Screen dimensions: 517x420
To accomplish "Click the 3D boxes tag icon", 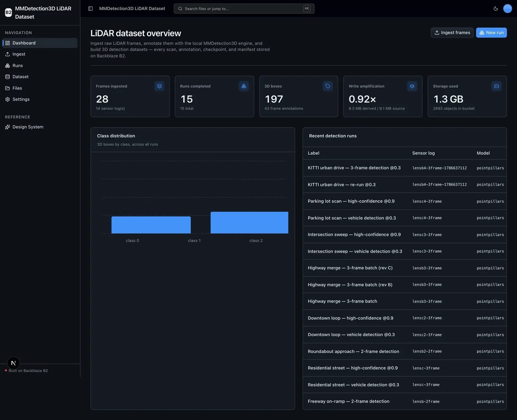I will point(328,86).
